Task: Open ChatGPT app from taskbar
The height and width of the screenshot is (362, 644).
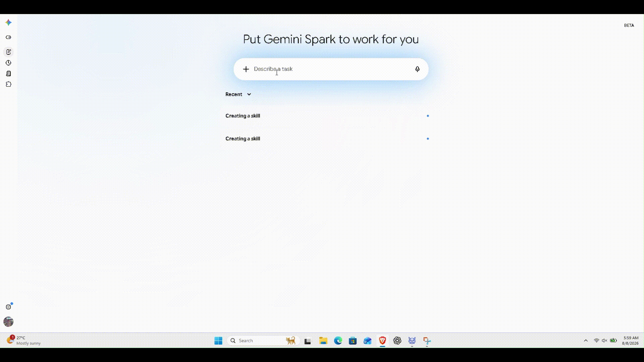Action: [x=397, y=341]
